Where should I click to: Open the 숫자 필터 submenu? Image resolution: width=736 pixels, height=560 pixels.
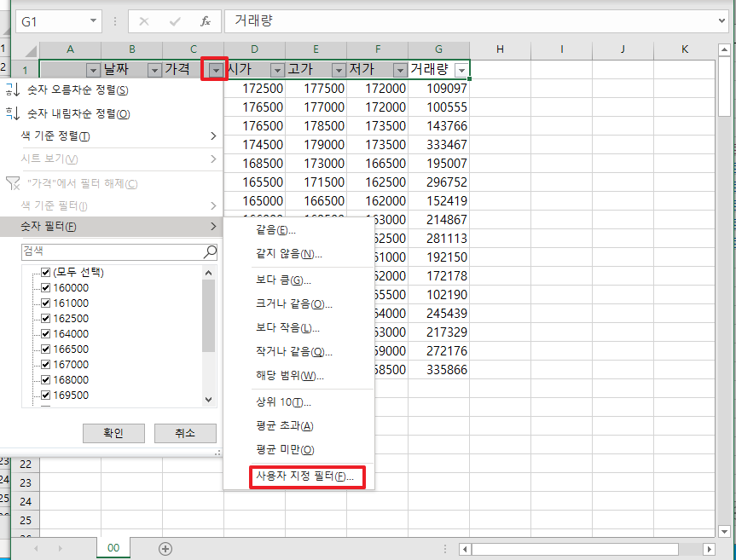[x=111, y=227]
